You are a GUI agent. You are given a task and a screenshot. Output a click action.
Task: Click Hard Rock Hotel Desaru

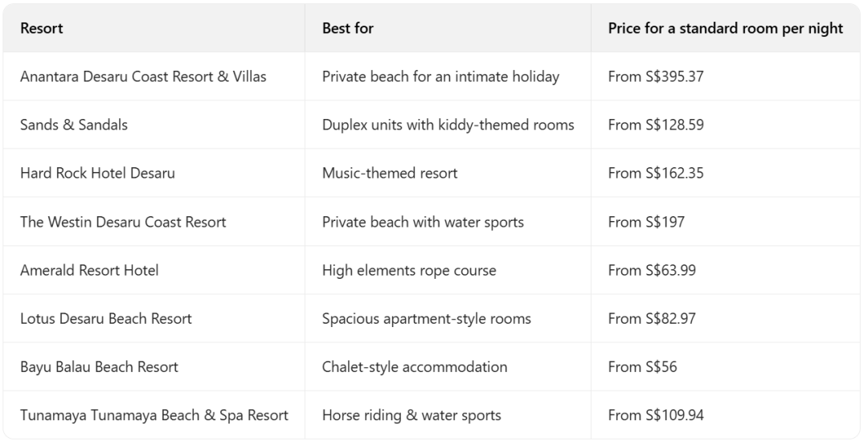click(97, 174)
